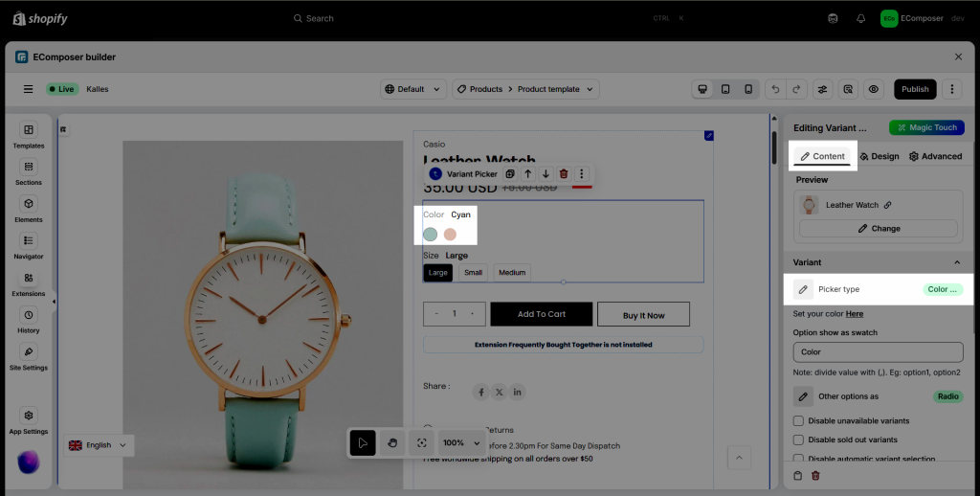The image size is (980, 496).
Task: Collapse the Variant section
Action: click(x=957, y=262)
